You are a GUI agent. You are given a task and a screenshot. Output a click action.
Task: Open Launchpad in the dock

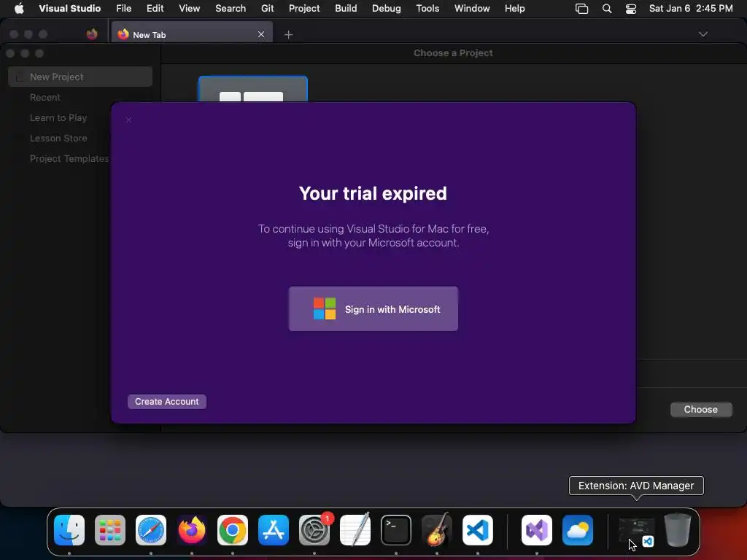click(x=110, y=529)
